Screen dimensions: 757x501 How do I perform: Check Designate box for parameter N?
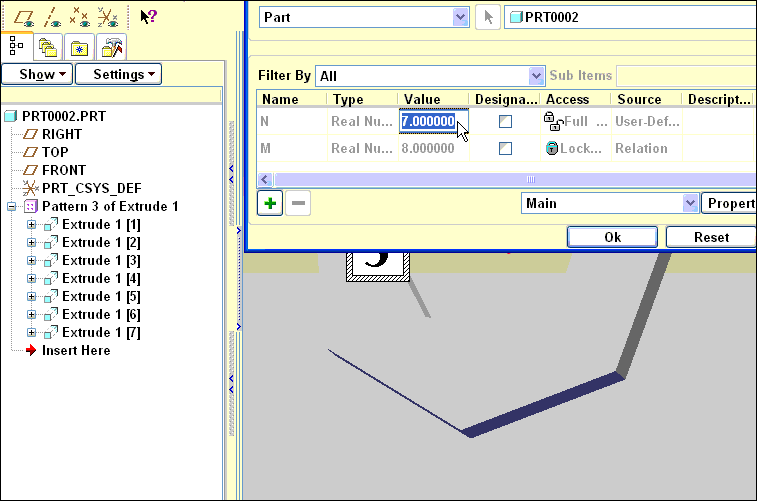click(x=506, y=121)
